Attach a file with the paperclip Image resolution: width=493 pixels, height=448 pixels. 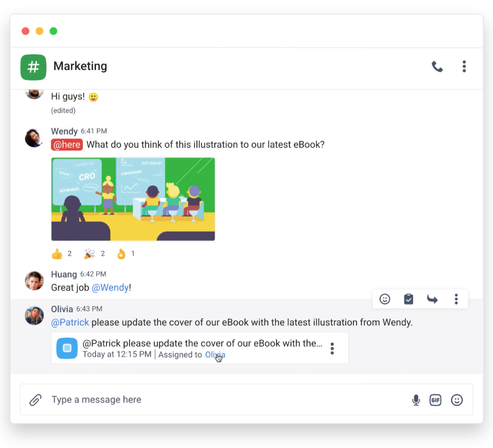(x=35, y=400)
